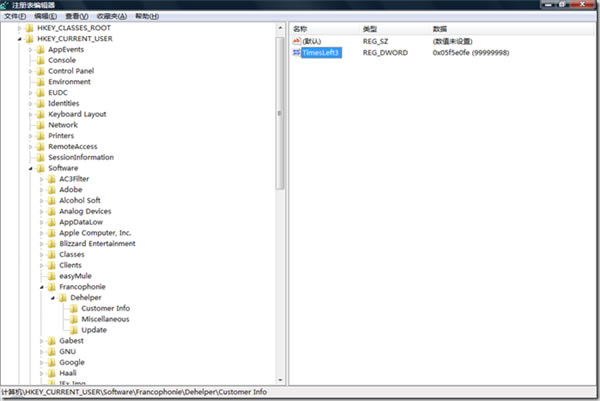Click the AppDataLow folder icon
The width and height of the screenshot is (600, 401).
pyautogui.click(x=52, y=222)
